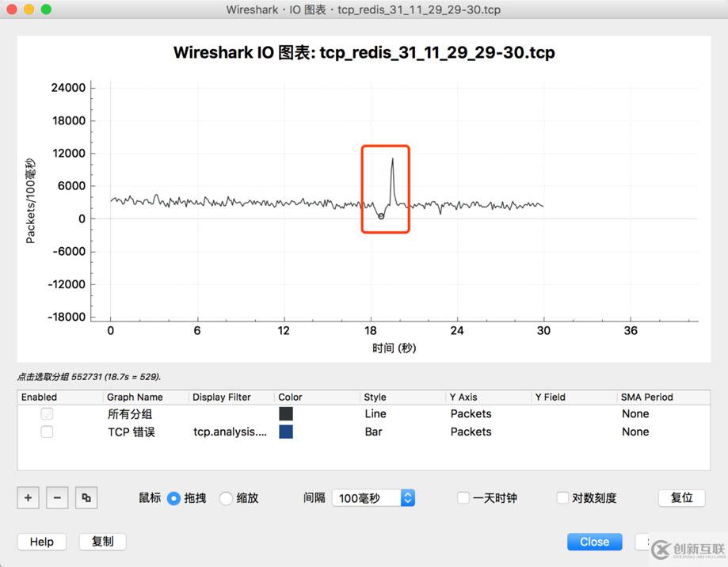Click the graph title text
This screenshot has height=567, width=728.
[x=364, y=52]
